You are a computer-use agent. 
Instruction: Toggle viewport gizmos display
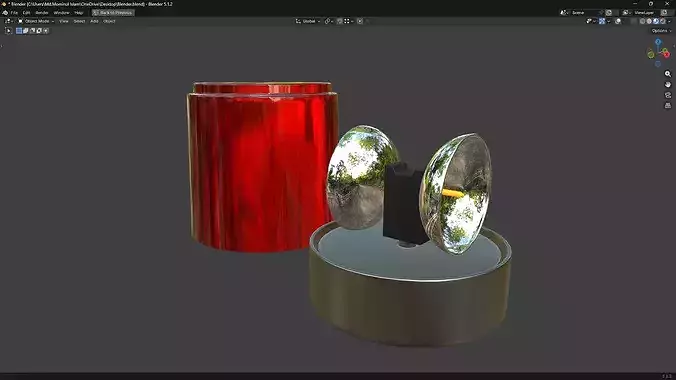point(602,21)
